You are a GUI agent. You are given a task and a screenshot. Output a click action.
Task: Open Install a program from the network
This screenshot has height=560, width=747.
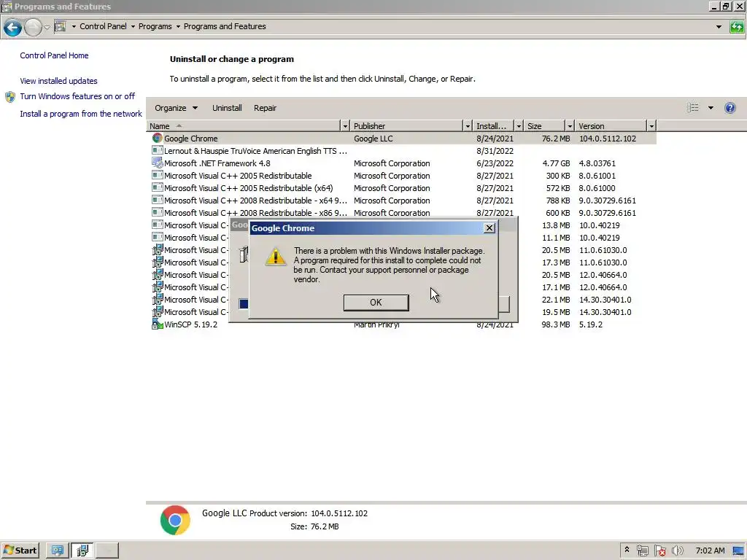pos(81,114)
